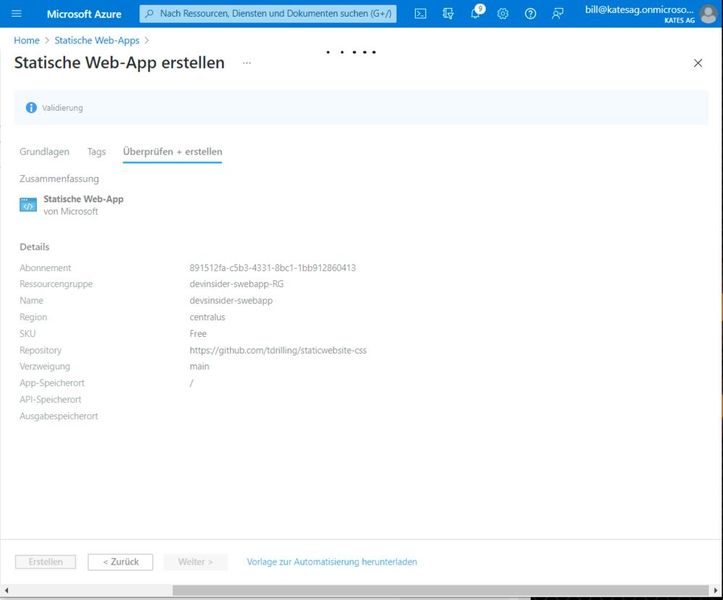Click the Verzweigung label
Image resolution: width=723 pixels, height=600 pixels.
pyautogui.click(x=45, y=367)
